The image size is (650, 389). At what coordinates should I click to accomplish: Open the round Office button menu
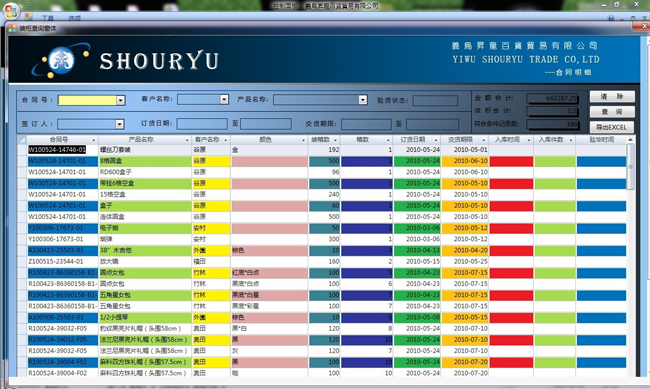click(11, 10)
